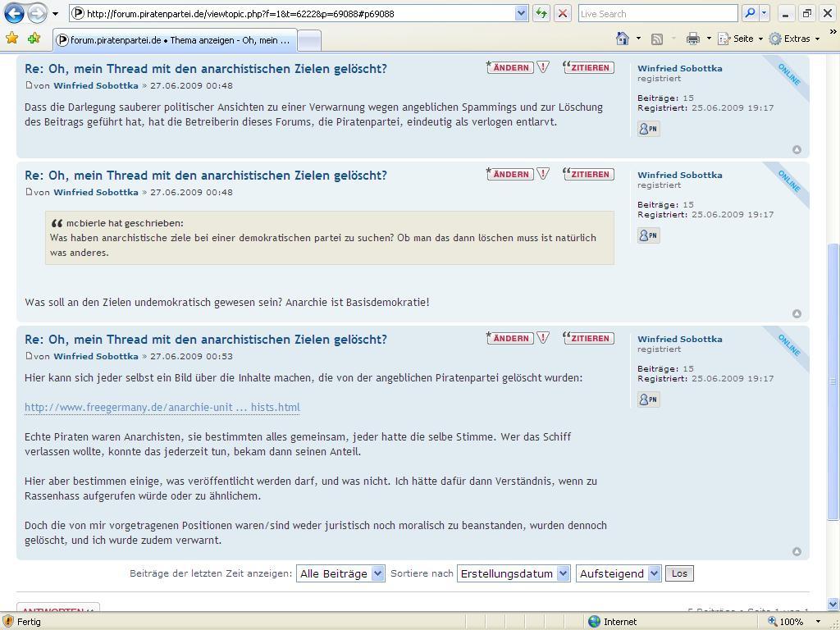Open the recent pages dropdown next to Forward
The image size is (840, 630).
[55, 14]
